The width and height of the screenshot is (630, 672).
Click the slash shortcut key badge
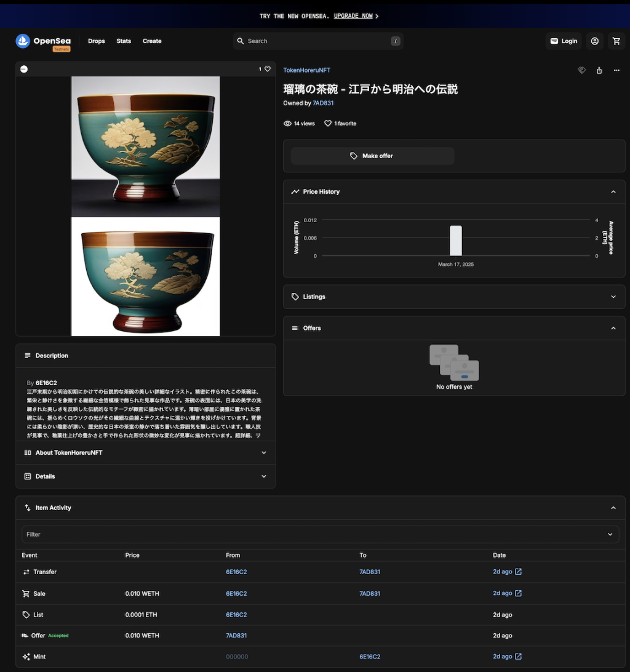click(x=395, y=41)
